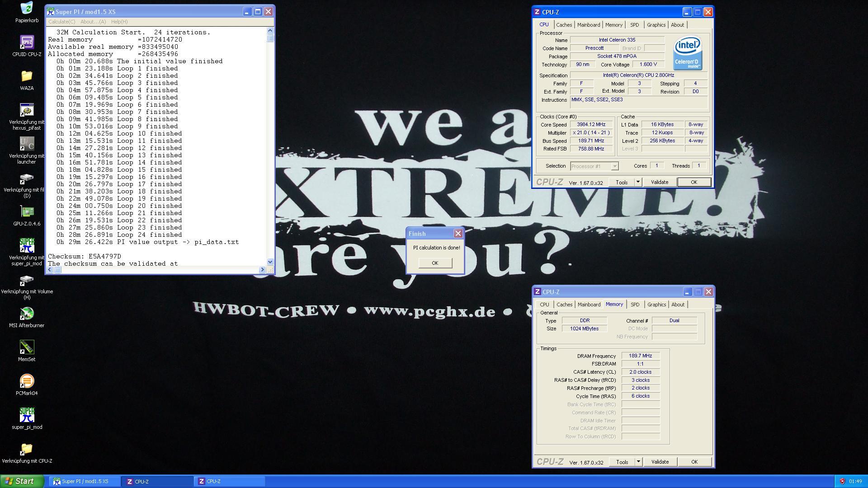Viewport: 868px width, 488px height.
Task: Switch to SPD tab in top CPU-Z
Action: [x=635, y=25]
